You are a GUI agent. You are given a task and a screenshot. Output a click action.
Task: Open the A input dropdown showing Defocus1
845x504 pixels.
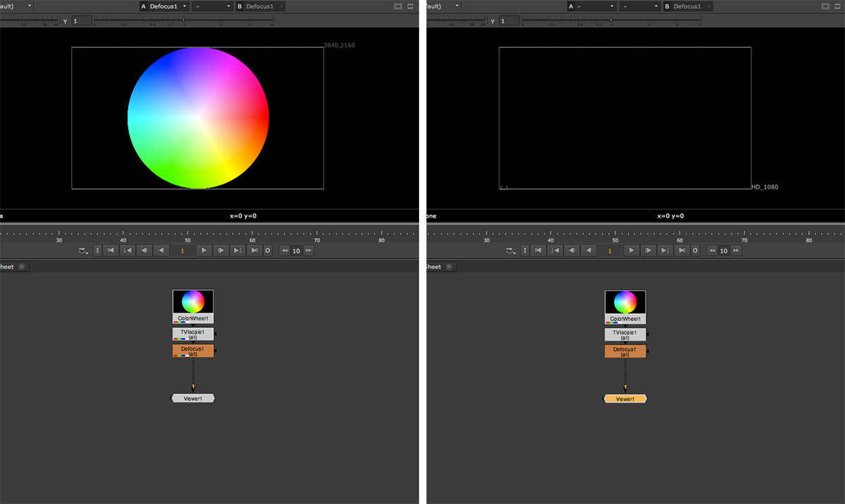[169, 6]
